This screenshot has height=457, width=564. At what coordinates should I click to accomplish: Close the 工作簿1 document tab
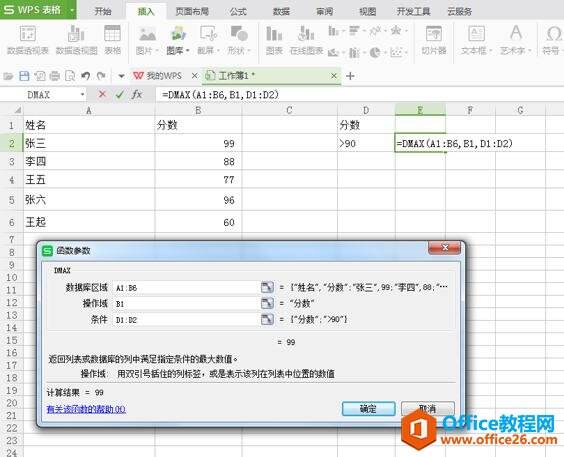tap(334, 76)
